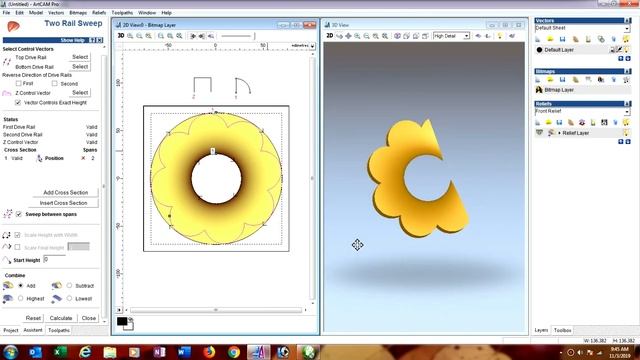This screenshot has height=360, width=640.
Task: Open Microsoft Word from taskbar
Action: pos(184,351)
